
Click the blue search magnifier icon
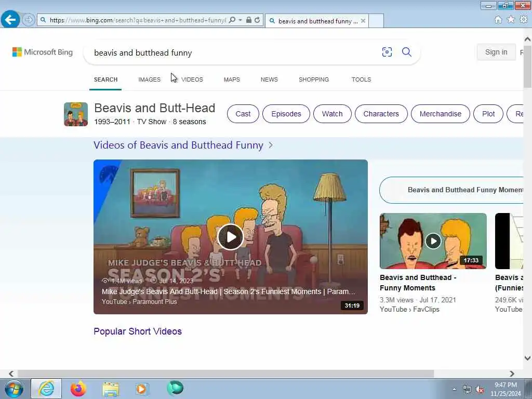(x=406, y=52)
